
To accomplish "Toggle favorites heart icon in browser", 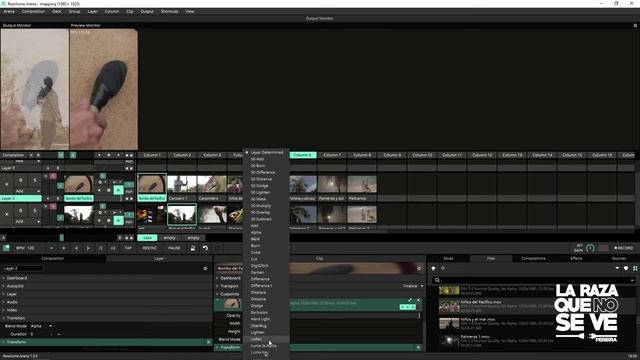I will click(626, 268).
